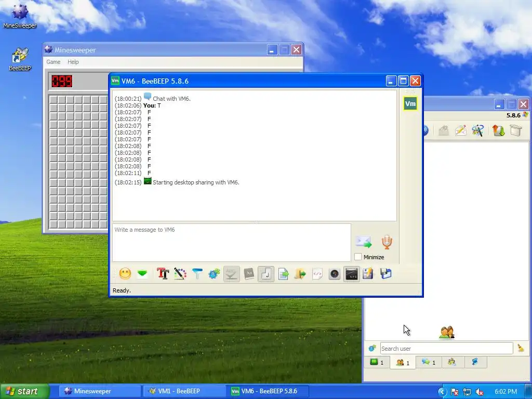Image resolution: width=532 pixels, height=399 pixels.
Task: Open file transfer up-down arrows icon
Action: tap(498, 130)
